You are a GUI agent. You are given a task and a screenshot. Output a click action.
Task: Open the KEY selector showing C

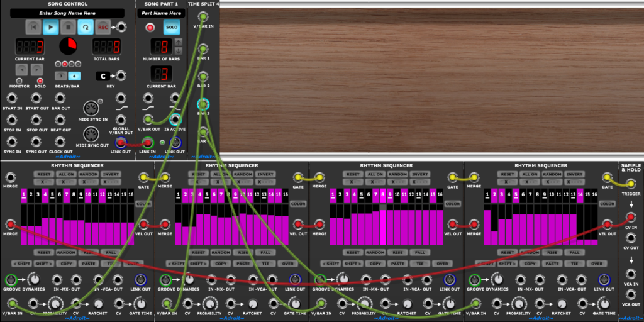click(103, 76)
